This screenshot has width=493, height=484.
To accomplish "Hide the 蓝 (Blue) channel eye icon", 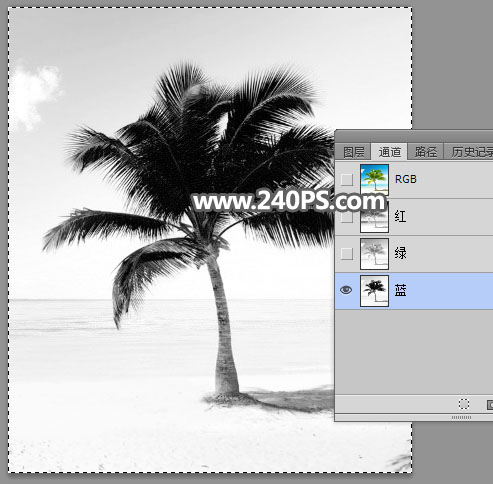I will click(346, 290).
